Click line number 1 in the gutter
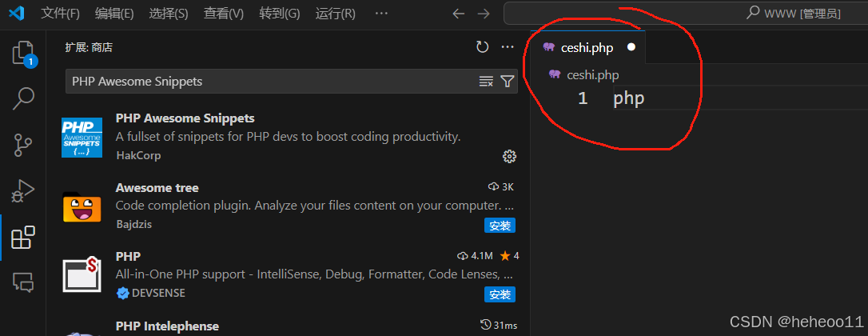Screen dimensions: 868x336 583,98
